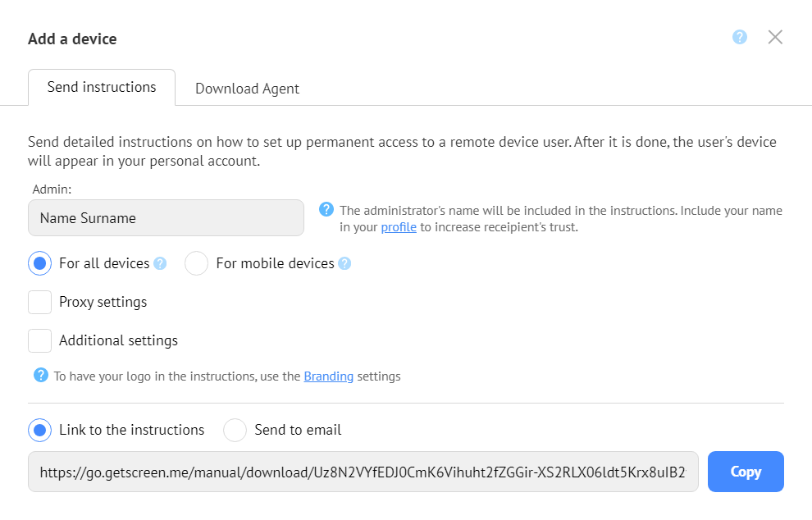Copy the instructions link with the Copy button

click(746, 472)
